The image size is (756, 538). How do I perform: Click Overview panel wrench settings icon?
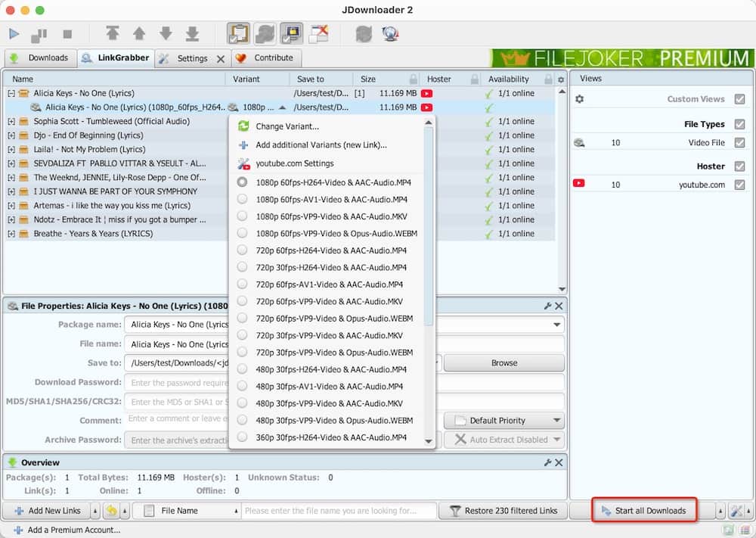pos(547,462)
